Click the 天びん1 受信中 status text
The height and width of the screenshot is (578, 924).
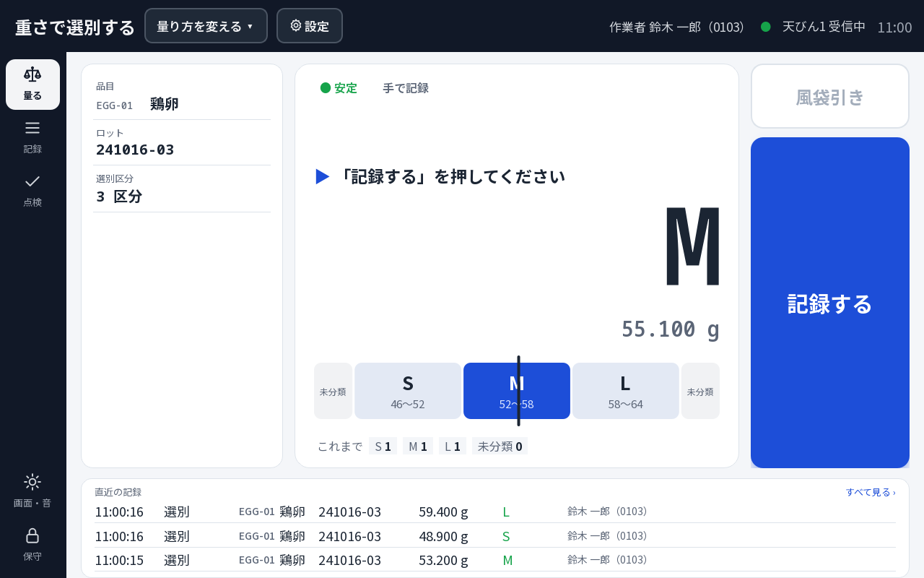824,27
